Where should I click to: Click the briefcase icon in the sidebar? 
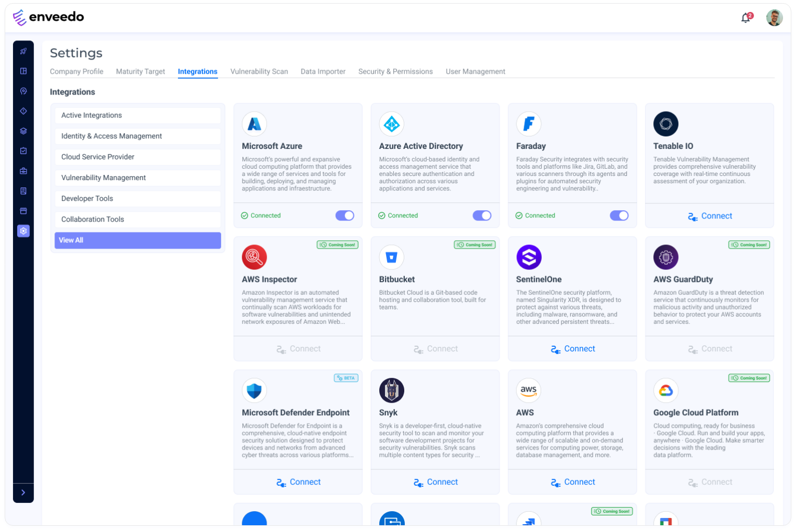(23, 171)
